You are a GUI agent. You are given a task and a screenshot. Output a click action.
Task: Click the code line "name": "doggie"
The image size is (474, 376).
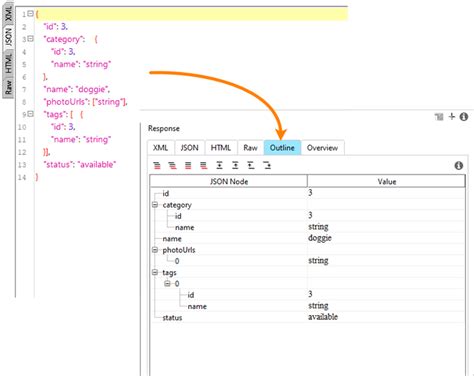(77, 89)
